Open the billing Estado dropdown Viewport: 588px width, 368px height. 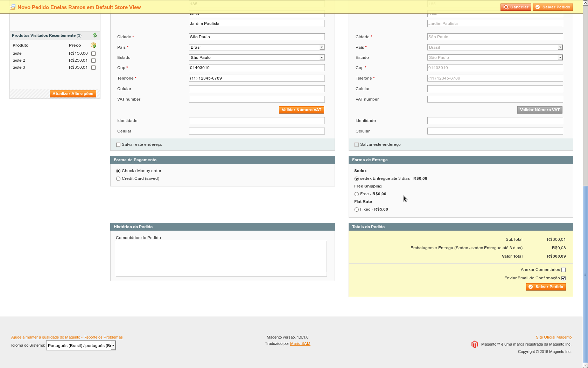tap(257, 57)
